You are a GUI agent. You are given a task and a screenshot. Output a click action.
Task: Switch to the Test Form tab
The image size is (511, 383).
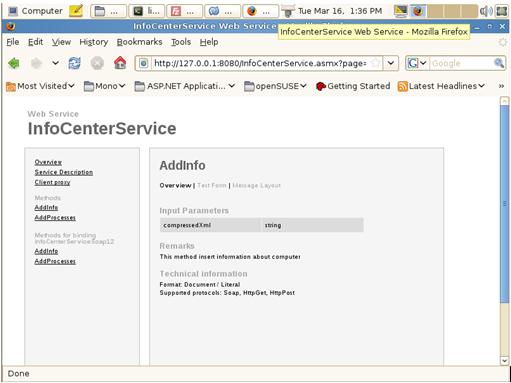point(212,185)
